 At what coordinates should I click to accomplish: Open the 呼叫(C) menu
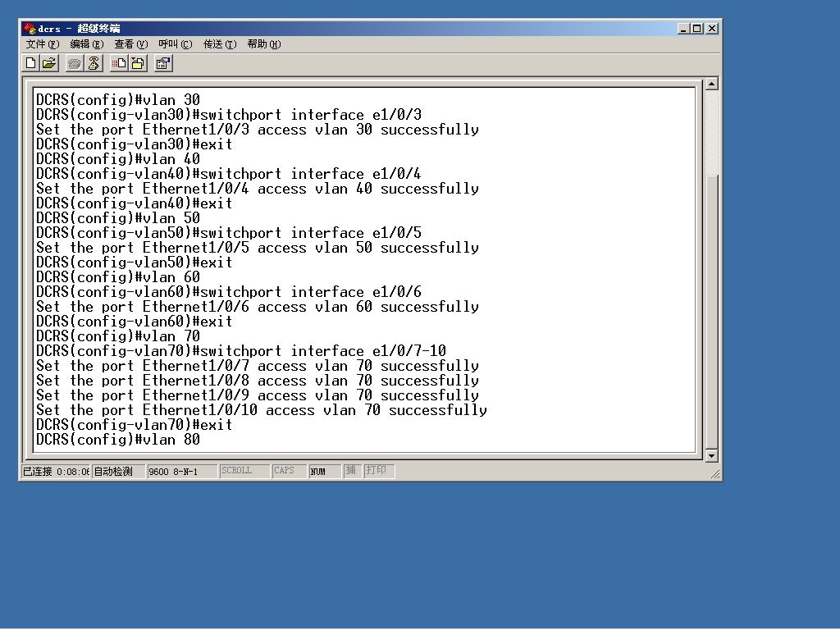[176, 44]
